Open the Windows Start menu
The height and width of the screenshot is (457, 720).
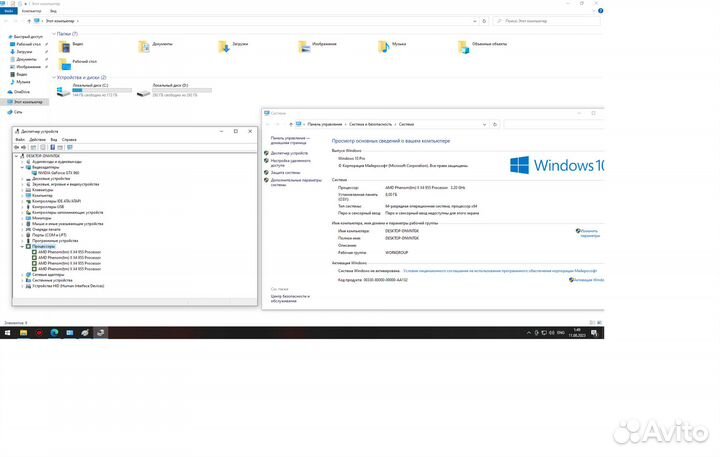pos(7,333)
